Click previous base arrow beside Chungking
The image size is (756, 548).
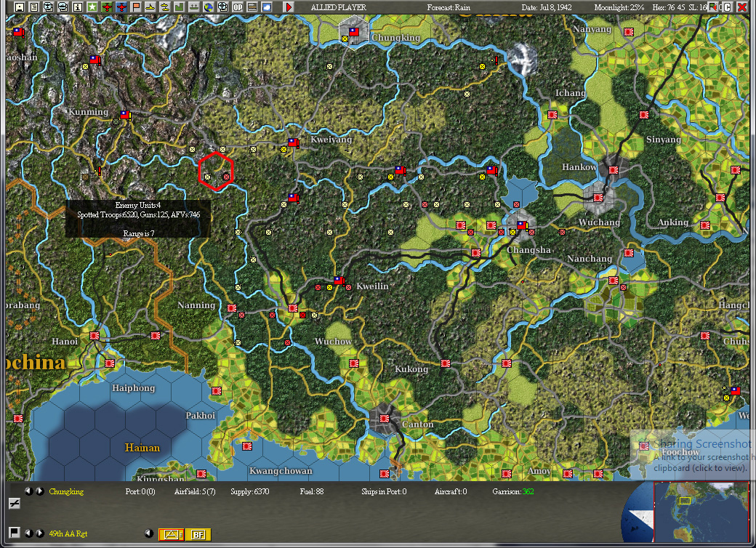29,491
